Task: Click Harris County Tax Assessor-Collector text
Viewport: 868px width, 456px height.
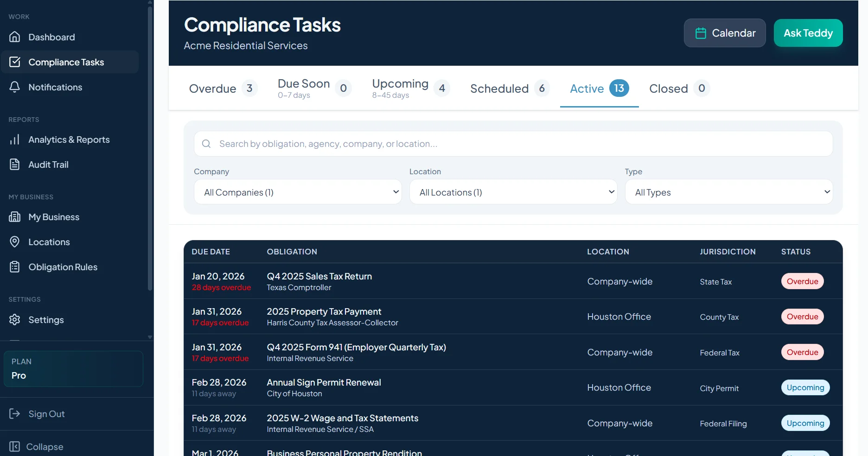Action: (332, 323)
